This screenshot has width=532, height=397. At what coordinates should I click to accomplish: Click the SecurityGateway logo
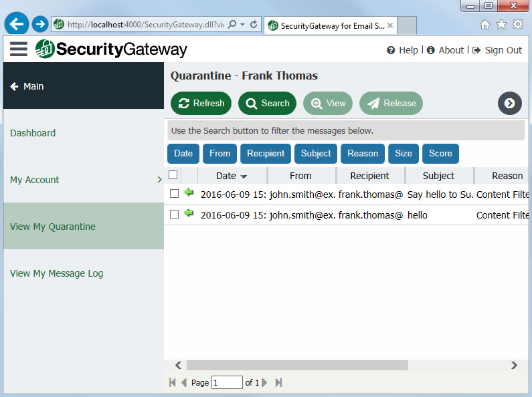point(111,49)
